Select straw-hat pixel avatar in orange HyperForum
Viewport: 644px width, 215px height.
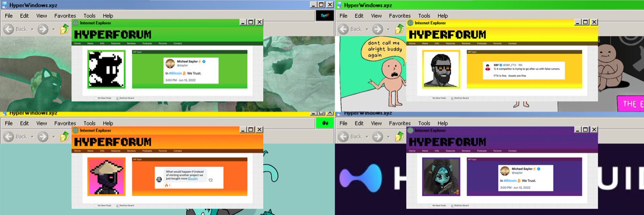point(106,177)
